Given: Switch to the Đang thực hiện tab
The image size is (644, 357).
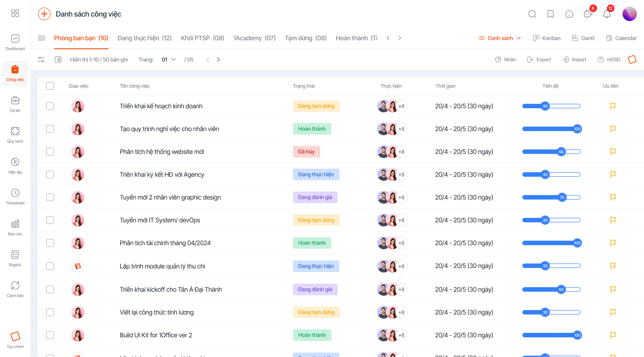Looking at the screenshot, I should pos(144,38).
